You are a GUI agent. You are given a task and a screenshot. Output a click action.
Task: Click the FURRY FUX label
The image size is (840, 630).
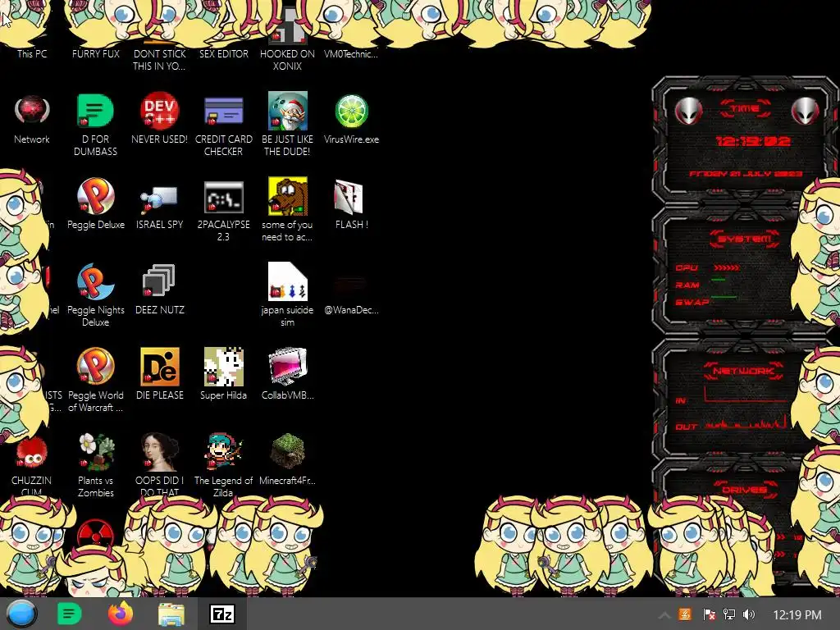point(95,53)
